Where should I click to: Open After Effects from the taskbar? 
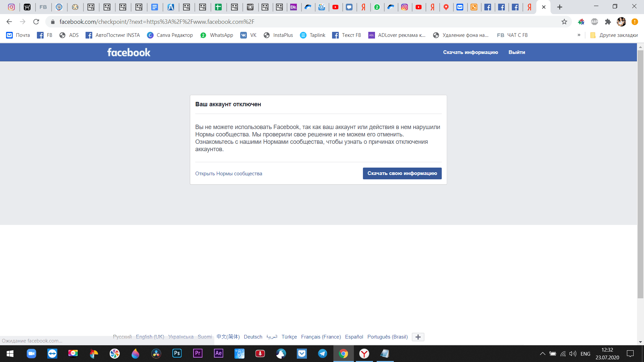point(218,354)
